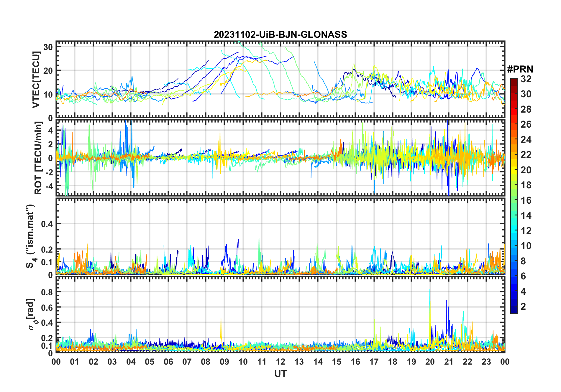The width and height of the screenshot is (561, 392).
Task: Click the PRN colorbar gradient strip
Action: click(x=514, y=196)
